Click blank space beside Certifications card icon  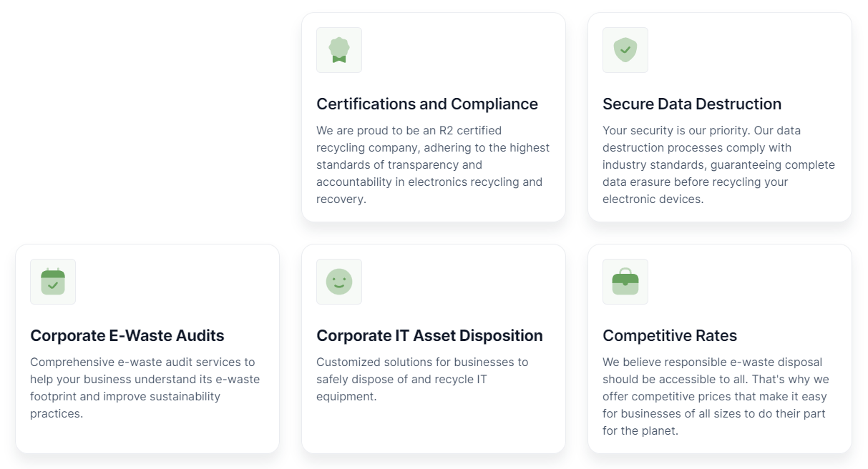point(458,50)
